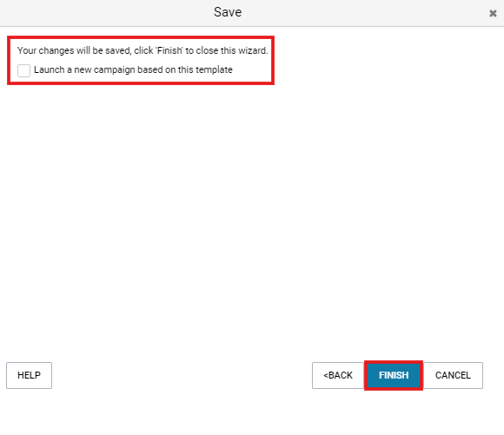
Task: Select the "Your changes will be saved" message
Action: [x=143, y=50]
